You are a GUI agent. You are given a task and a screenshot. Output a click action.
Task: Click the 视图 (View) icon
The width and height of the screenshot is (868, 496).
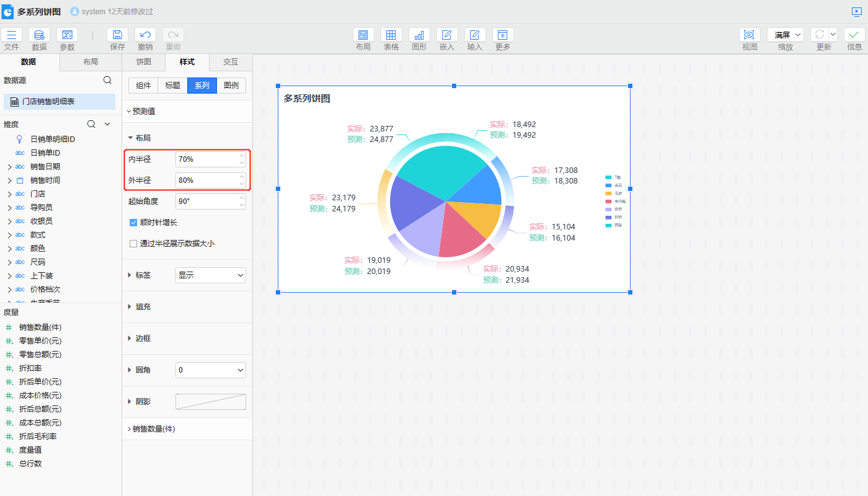[750, 35]
